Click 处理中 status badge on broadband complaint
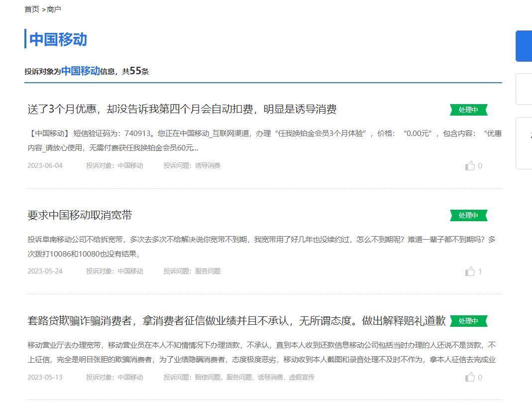Image resolution: width=532 pixels, height=409 pixels. (x=468, y=215)
